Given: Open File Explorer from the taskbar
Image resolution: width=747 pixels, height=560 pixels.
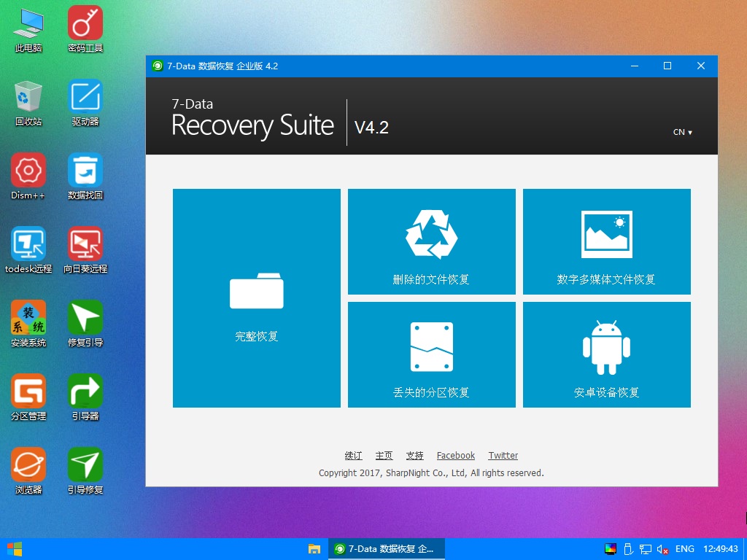Looking at the screenshot, I should tap(314, 549).
